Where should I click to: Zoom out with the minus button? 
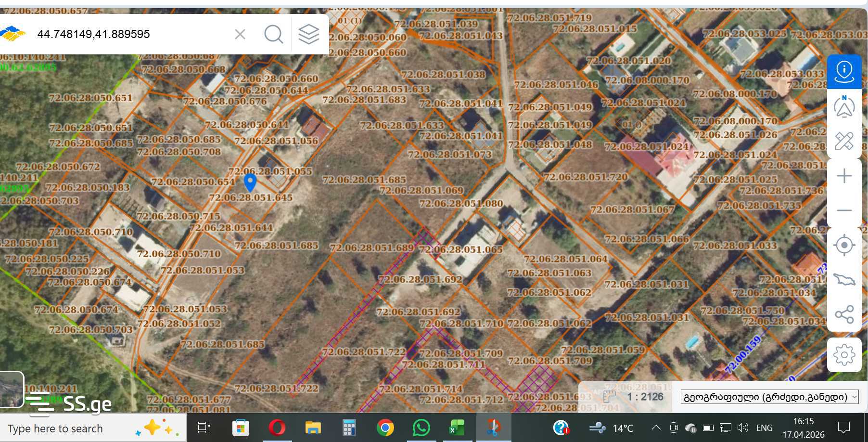[x=844, y=210]
